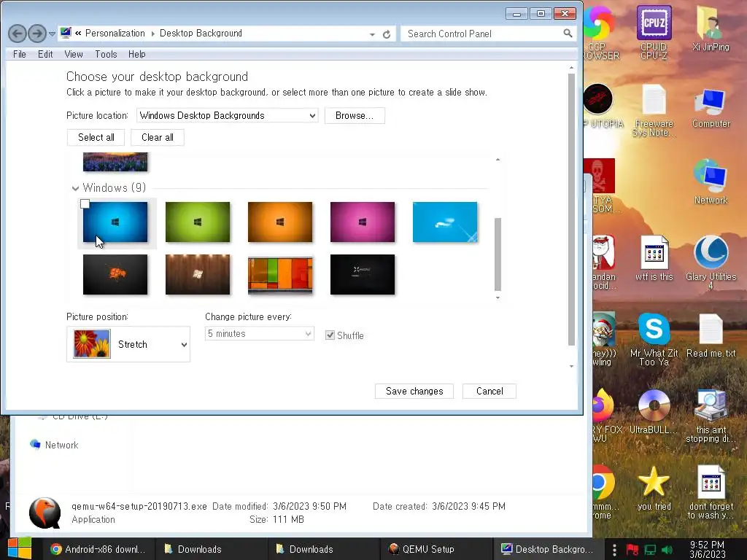The width and height of the screenshot is (747, 560).
Task: Open UltraBULL disc icon
Action: click(654, 411)
